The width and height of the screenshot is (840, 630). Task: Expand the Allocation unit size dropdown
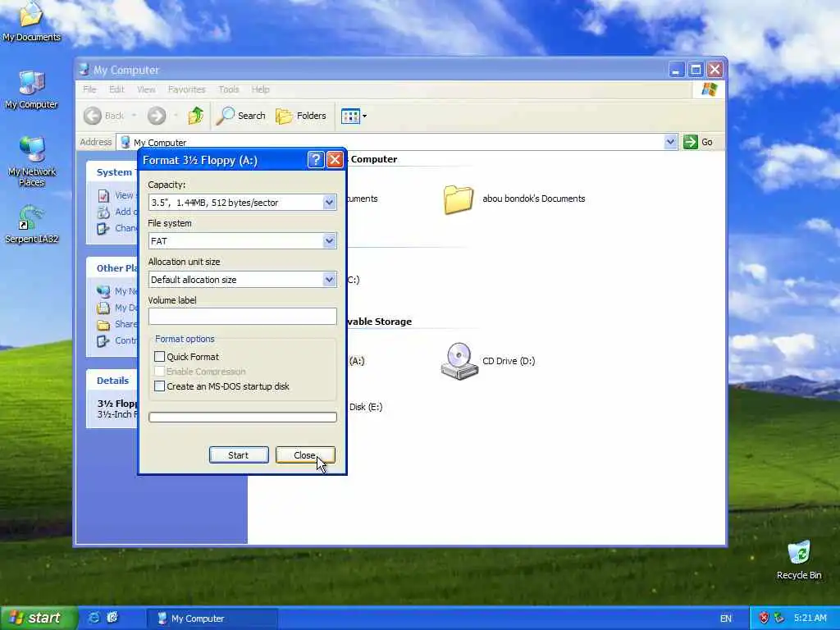pos(329,280)
